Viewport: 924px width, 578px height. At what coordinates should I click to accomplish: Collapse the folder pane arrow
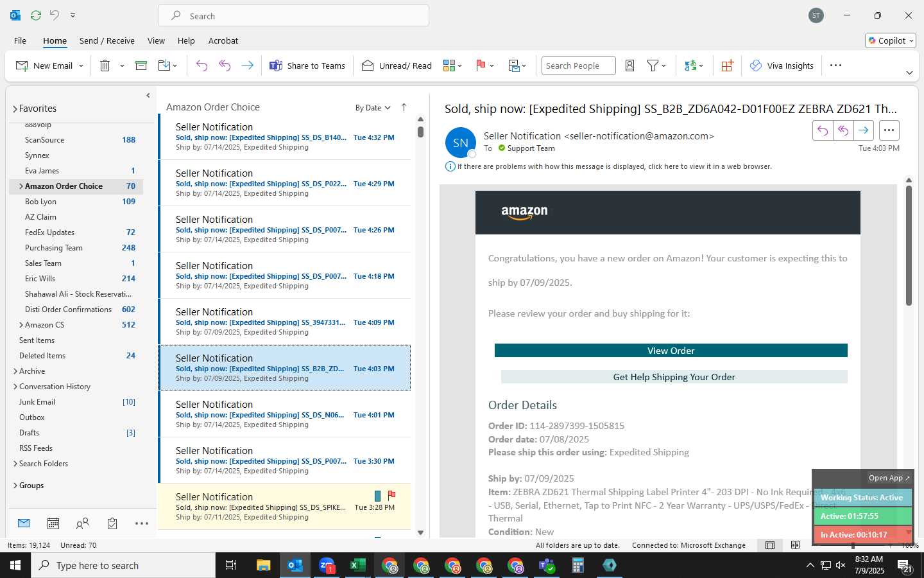148,95
